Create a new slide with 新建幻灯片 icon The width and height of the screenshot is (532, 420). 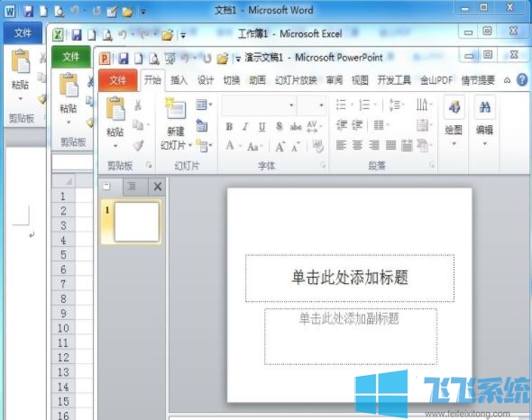coord(176,108)
